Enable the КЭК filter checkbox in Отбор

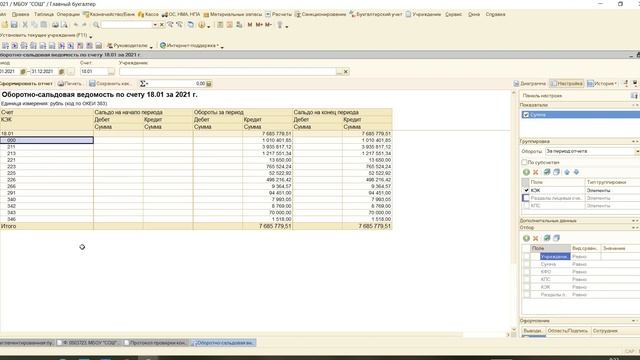(527, 287)
